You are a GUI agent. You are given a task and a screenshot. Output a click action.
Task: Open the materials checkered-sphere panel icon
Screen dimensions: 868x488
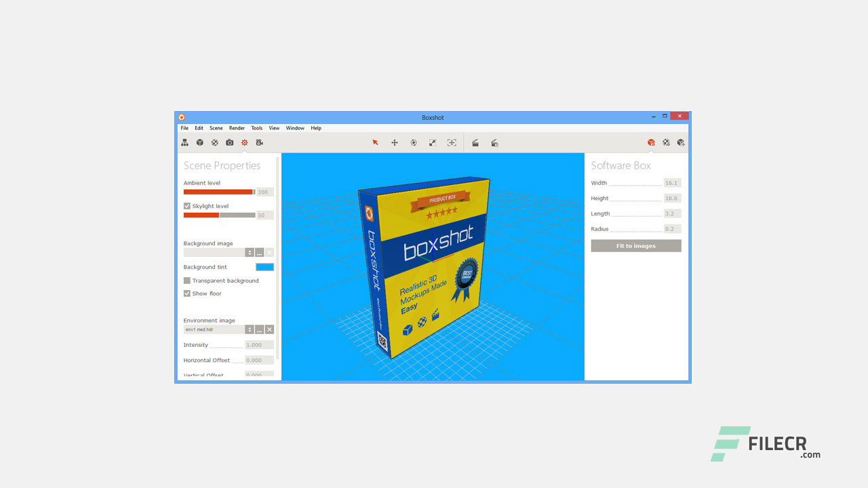tap(215, 142)
